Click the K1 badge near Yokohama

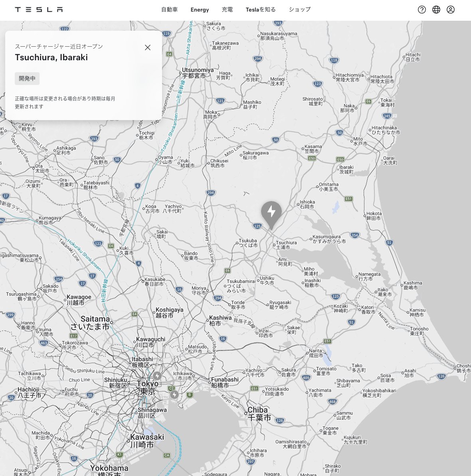[119, 454]
